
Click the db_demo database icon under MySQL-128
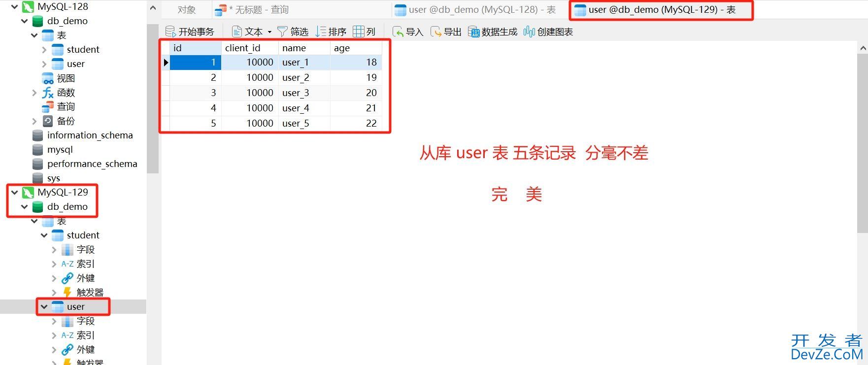tap(37, 21)
